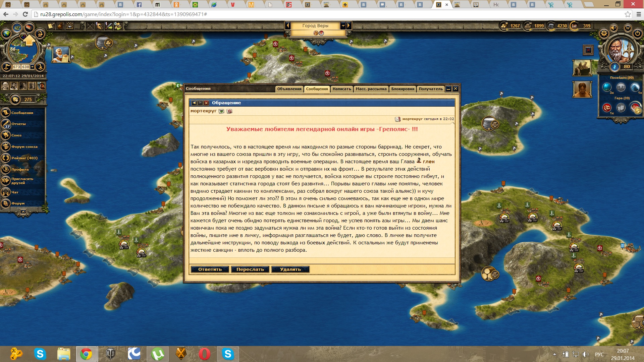Image resolution: width=644 pixels, height=362 pixels.
Task: Open the world map view globe icon
Action: click(6, 33)
